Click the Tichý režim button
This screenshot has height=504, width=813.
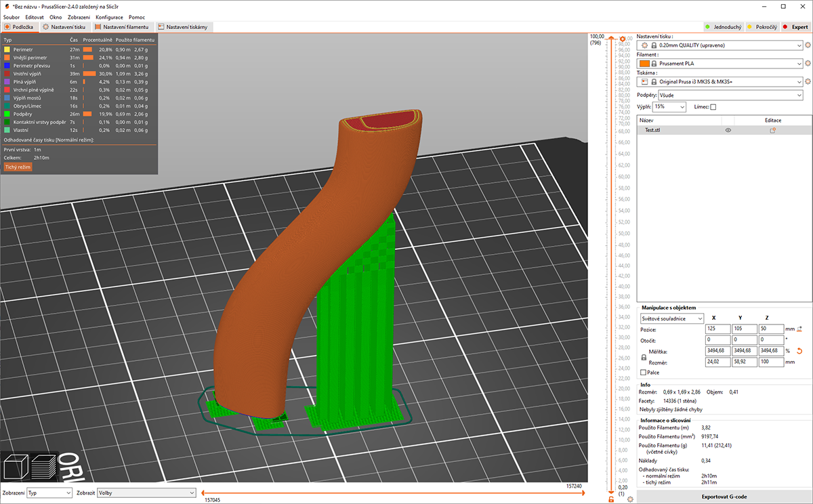pyautogui.click(x=18, y=167)
